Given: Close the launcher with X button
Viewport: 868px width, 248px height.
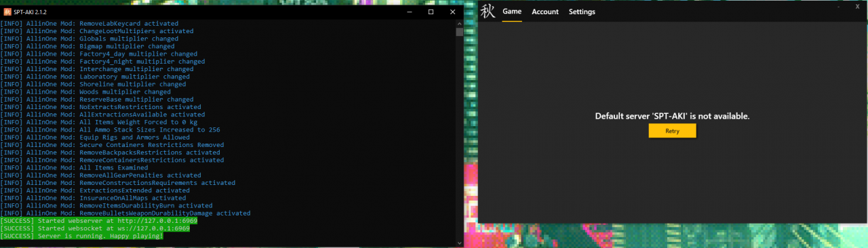Looking at the screenshot, I should [x=857, y=6].
